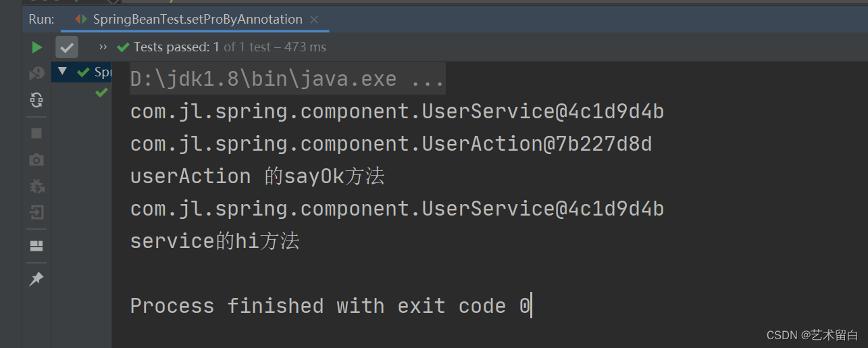Expand hidden toolbar items via double chevron

[103, 47]
